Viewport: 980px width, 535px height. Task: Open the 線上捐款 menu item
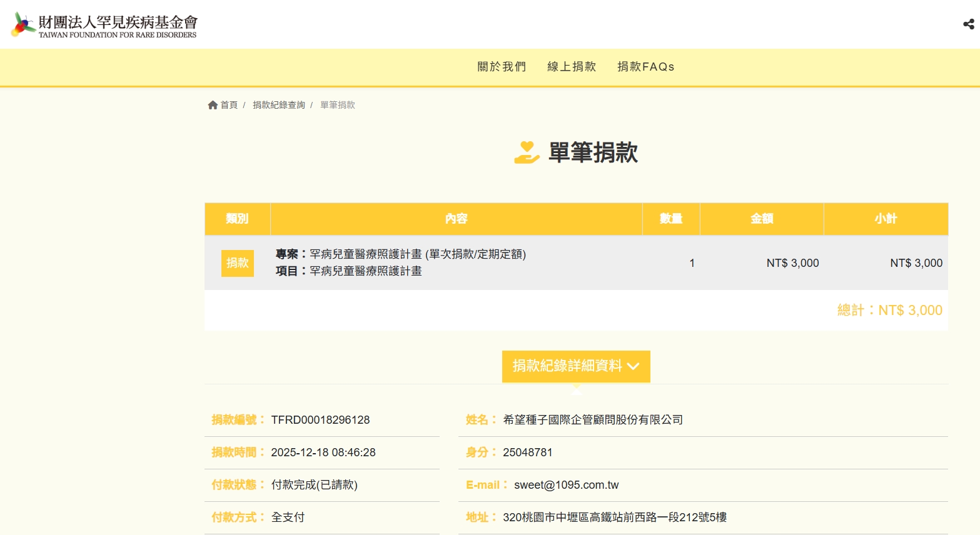pos(572,67)
